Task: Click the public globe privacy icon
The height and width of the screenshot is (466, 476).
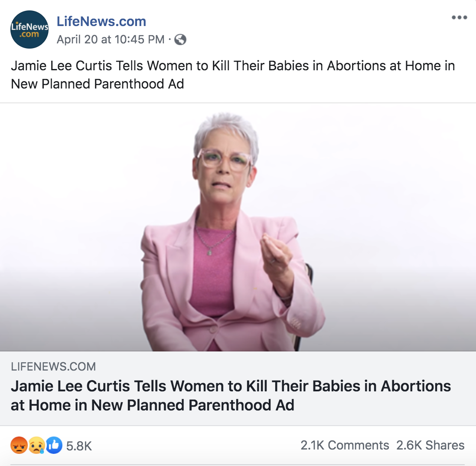Action: click(x=180, y=39)
